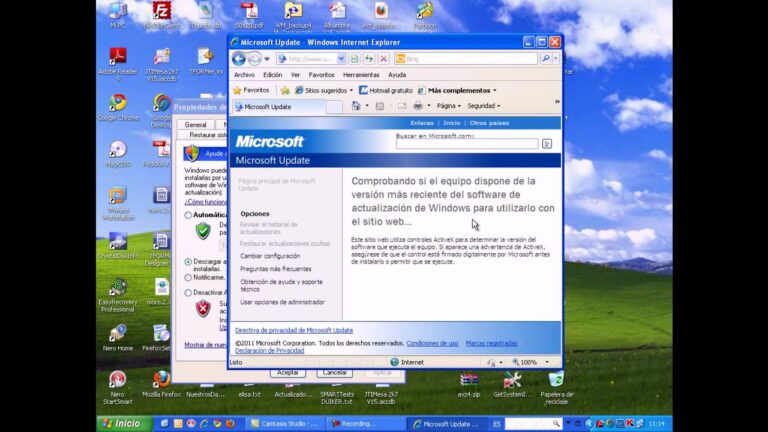Open the Nero StartSmart desktop icon

(x=118, y=387)
